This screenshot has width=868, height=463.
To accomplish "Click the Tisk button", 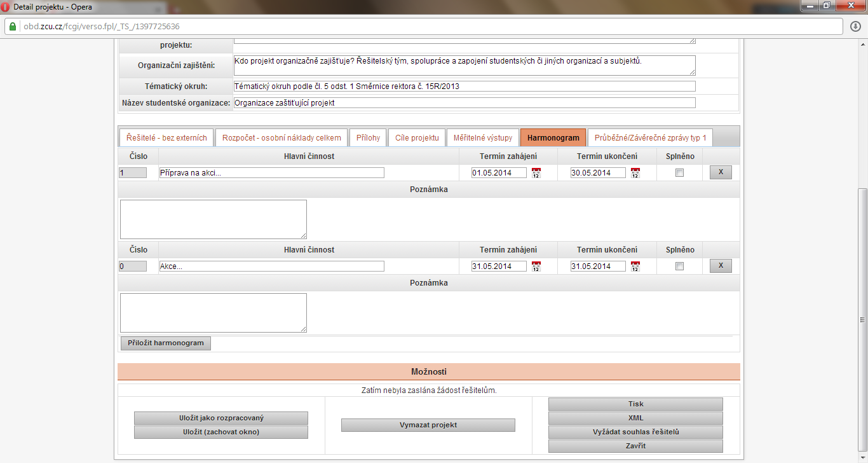I will (x=635, y=404).
